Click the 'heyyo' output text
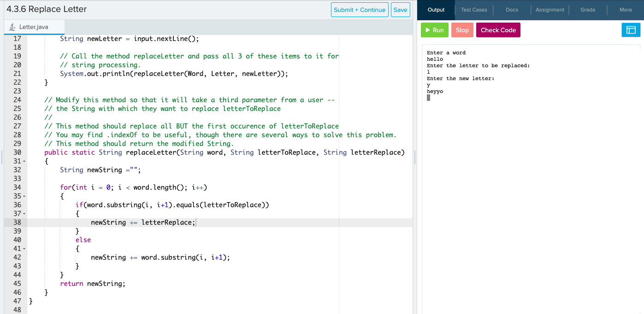 coord(435,91)
